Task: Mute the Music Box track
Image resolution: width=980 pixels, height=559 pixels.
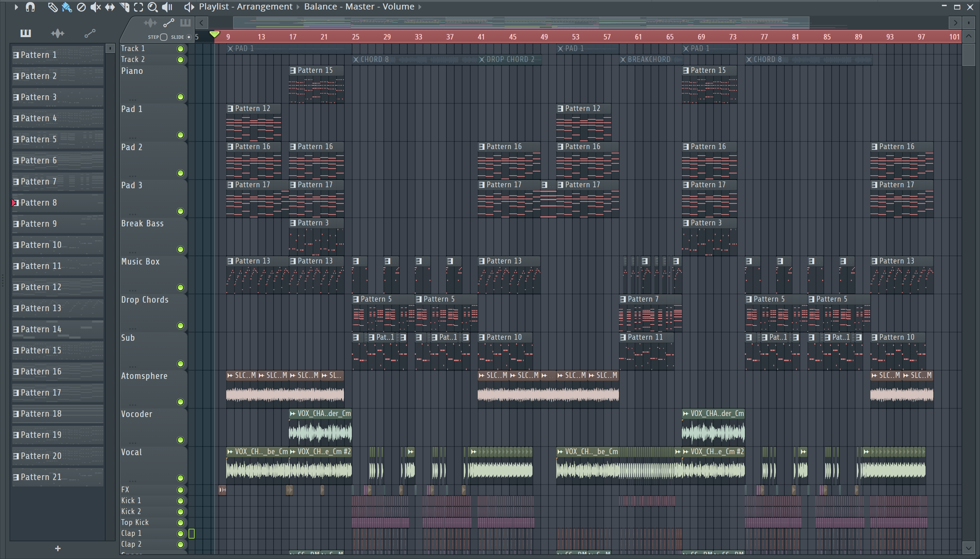Action: coord(180,287)
